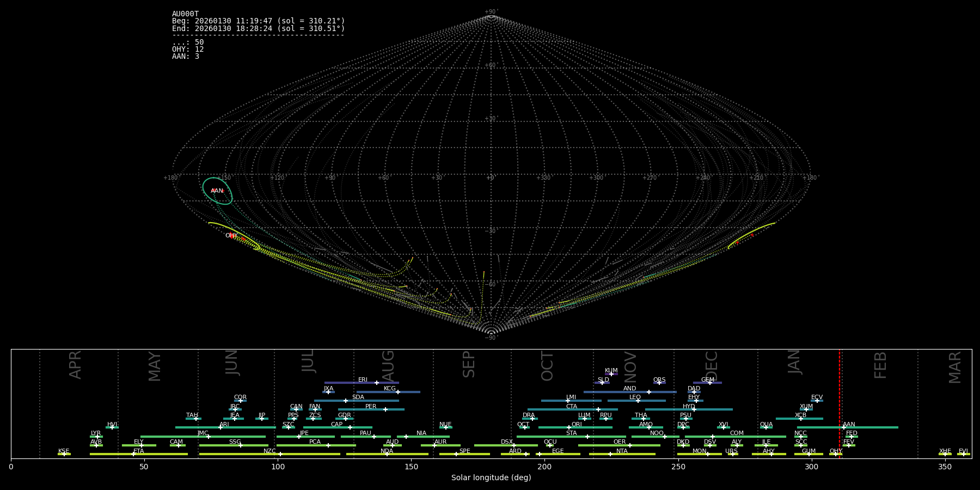The image size is (980, 490).
Task: Click the GEM peak cross marker
Action: point(710,383)
